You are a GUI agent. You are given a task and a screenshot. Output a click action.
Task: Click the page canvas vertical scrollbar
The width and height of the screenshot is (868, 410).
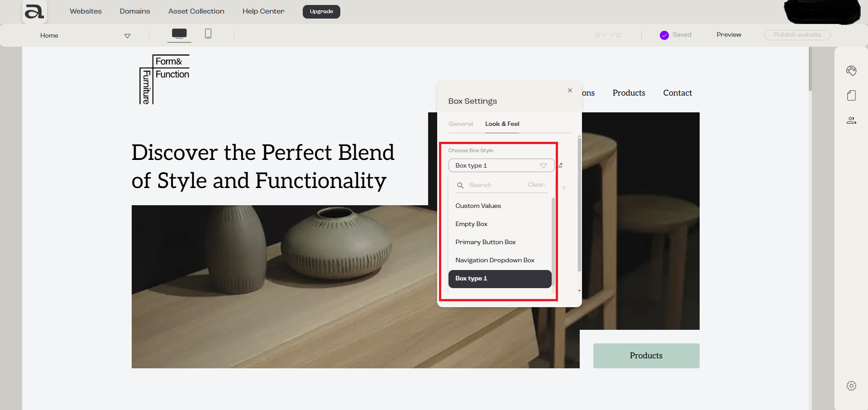pyautogui.click(x=810, y=69)
